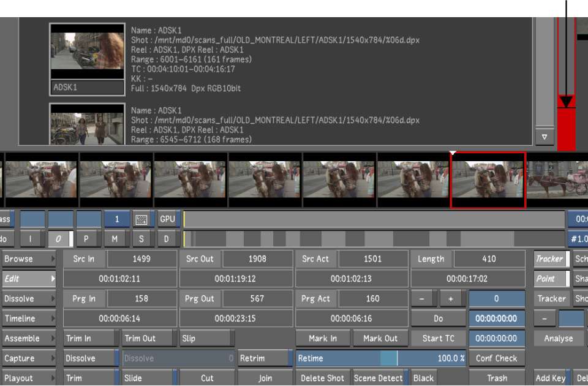Click the Join button
Screen dimensions: 588x386
265,378
